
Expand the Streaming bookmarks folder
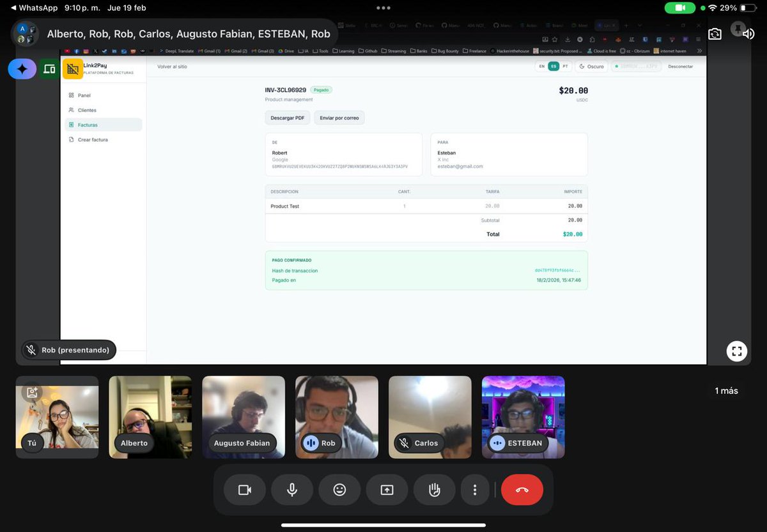click(x=394, y=51)
